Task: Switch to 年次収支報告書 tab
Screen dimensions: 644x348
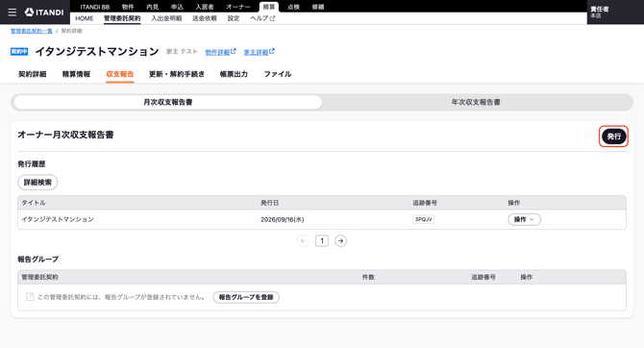Action: (476, 102)
